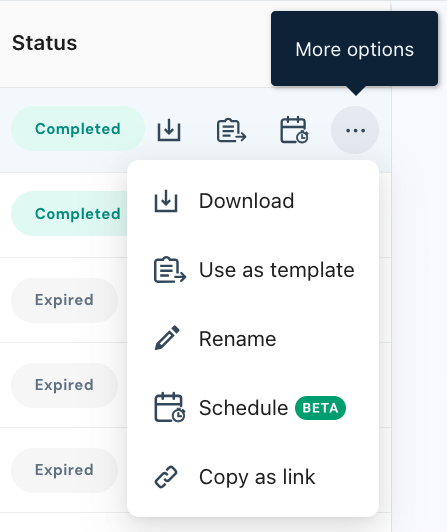Viewport: 447px width, 532px height.
Task: Click the chain link icon beside Copy as link
Action: point(166,477)
